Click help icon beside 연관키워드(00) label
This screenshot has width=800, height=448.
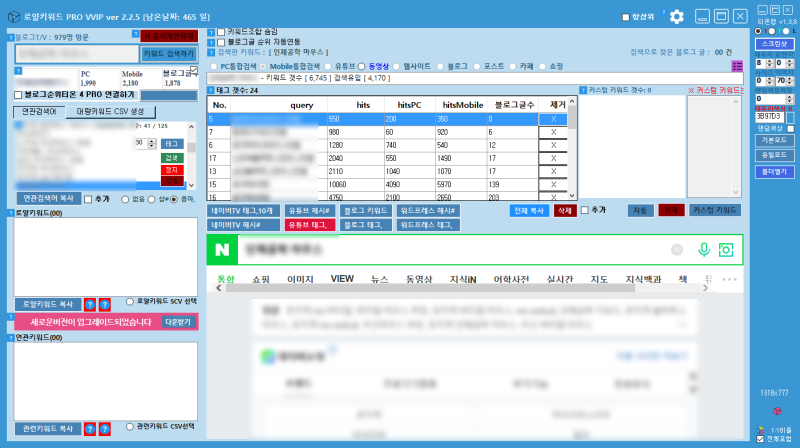click(x=11, y=338)
